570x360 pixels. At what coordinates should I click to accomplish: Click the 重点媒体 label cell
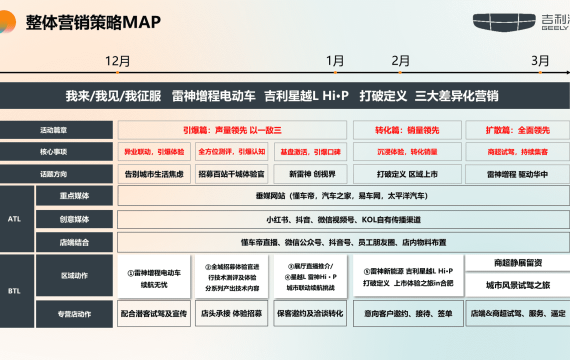(x=74, y=196)
